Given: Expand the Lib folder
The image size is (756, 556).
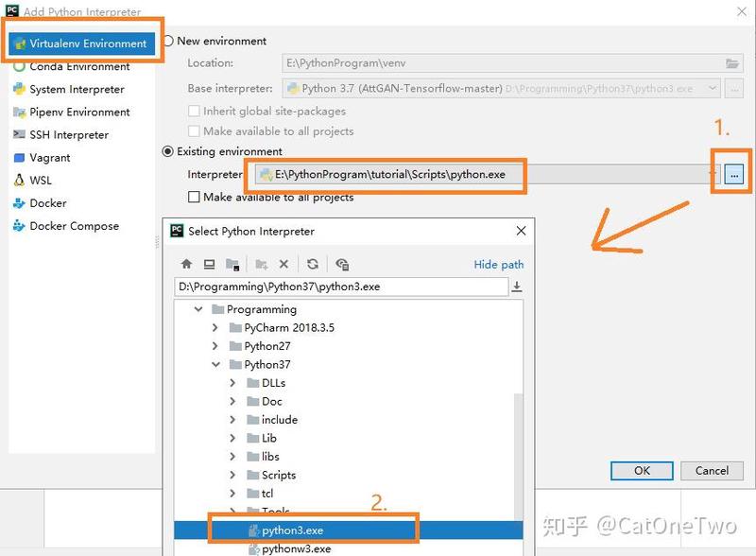Looking at the screenshot, I should 232,438.
